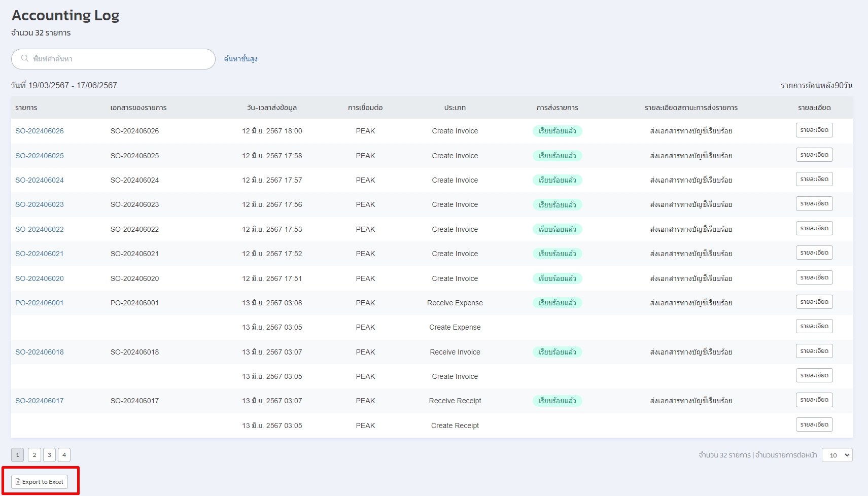Open SO-202406026 item link
868x496 pixels.
[40, 131]
